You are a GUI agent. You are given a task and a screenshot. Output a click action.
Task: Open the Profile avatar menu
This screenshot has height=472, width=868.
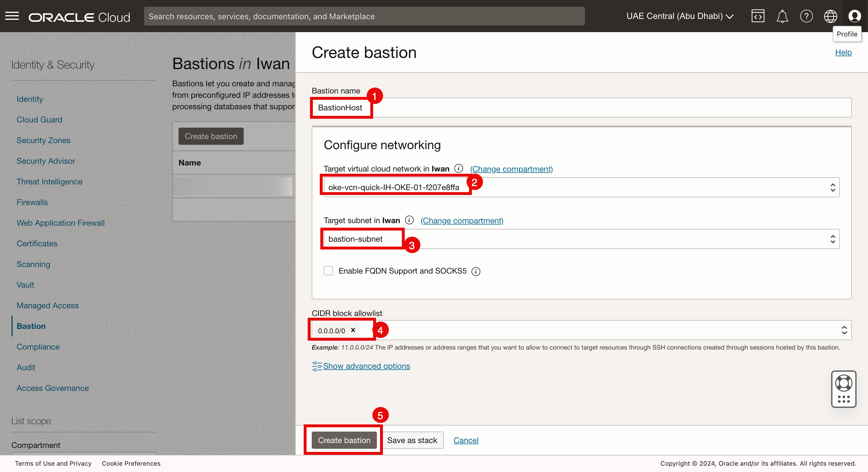point(855,16)
